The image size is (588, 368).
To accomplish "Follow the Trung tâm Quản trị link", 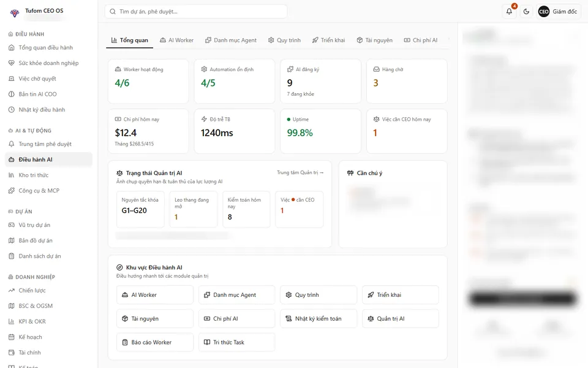I will coord(300,173).
